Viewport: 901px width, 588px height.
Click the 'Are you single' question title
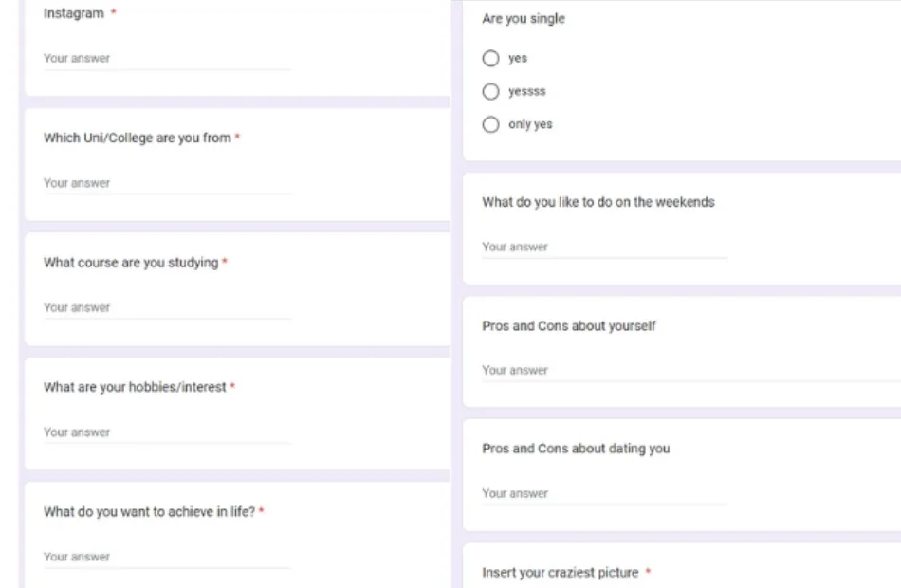pos(524,19)
